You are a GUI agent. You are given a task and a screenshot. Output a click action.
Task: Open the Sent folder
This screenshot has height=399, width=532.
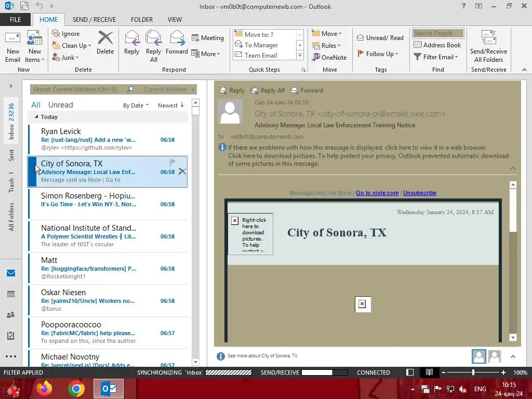[11, 155]
